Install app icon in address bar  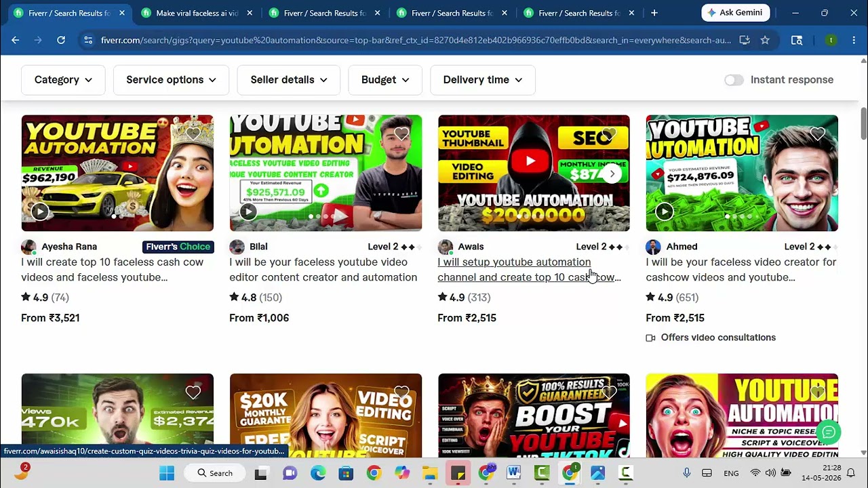coord(745,40)
